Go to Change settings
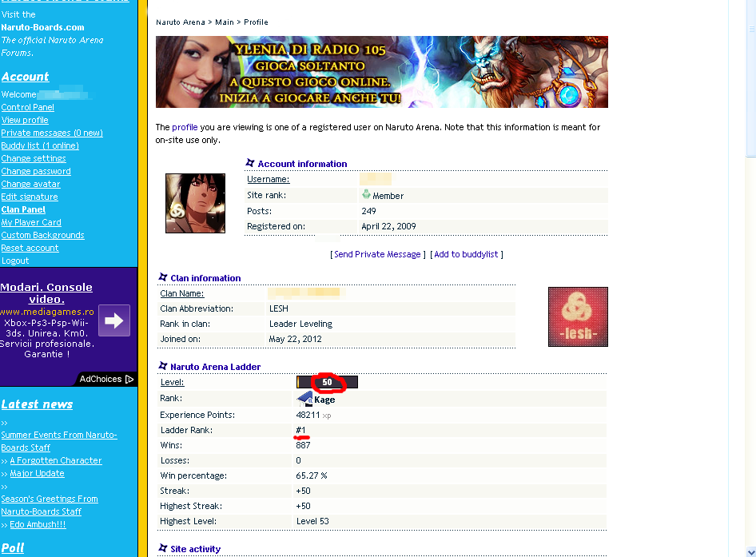 34,158
